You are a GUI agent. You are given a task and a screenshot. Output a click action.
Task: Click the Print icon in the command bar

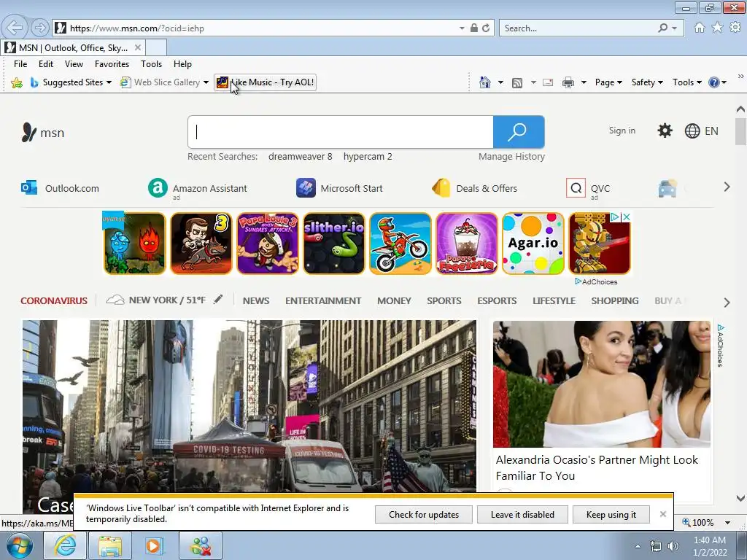(568, 83)
